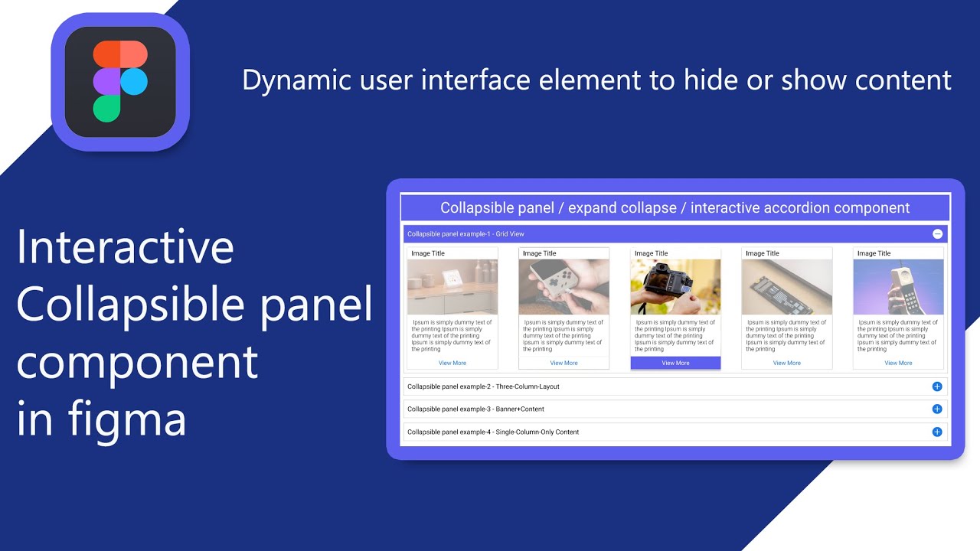Click View More under the handheld game console card
This screenshot has height=551, width=980.
point(564,363)
